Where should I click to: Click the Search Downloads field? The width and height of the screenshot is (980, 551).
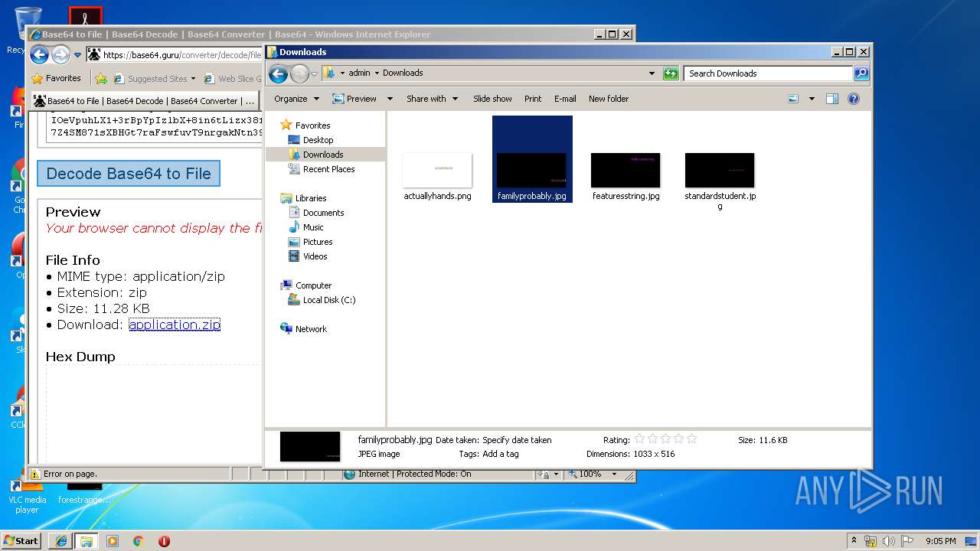[768, 73]
